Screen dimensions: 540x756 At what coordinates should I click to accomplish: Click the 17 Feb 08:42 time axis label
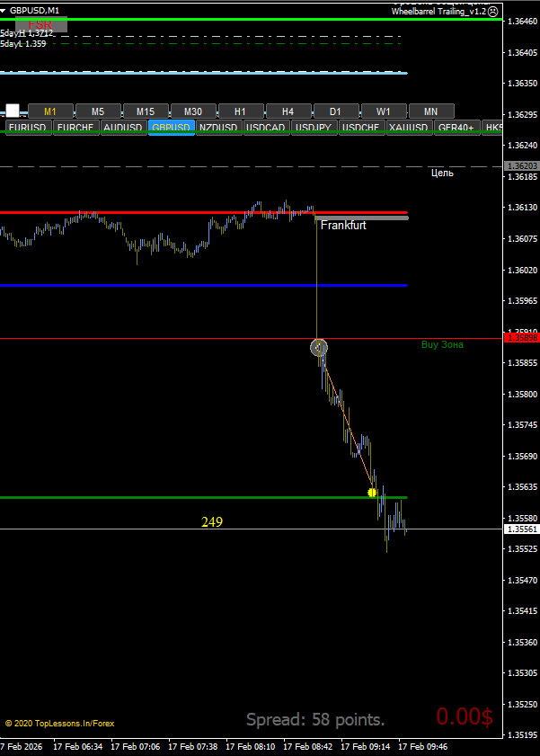[x=307, y=746]
